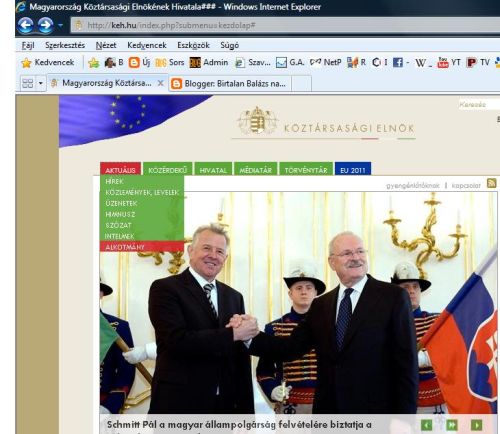Viewport: 500px width, 434px height.
Task: Expand the tab list dropdown arrow
Action: coord(40,83)
